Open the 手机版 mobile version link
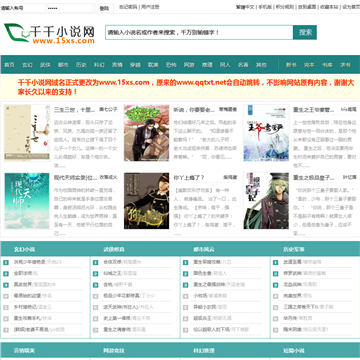 pyautogui.click(x=265, y=7)
